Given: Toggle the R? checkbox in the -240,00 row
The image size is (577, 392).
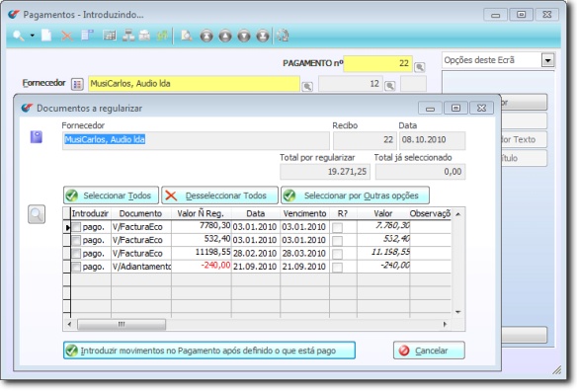Looking at the screenshot, I should point(337,267).
